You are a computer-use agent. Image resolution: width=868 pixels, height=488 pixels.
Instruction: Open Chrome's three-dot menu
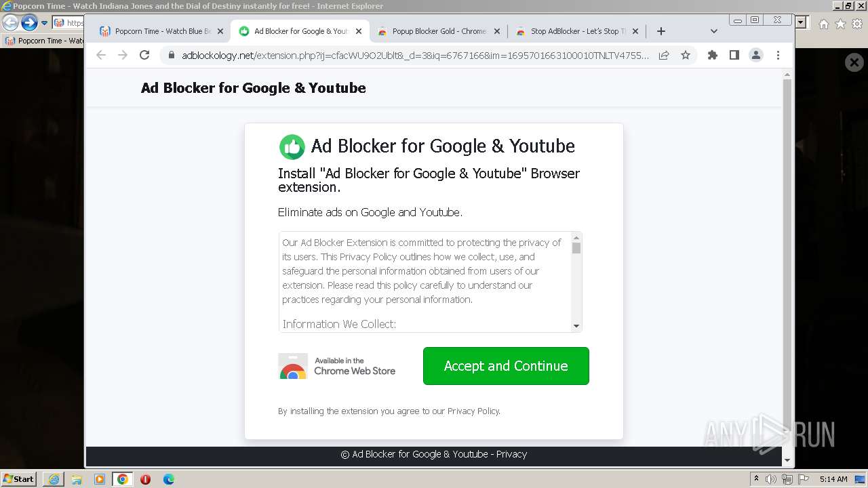778,55
